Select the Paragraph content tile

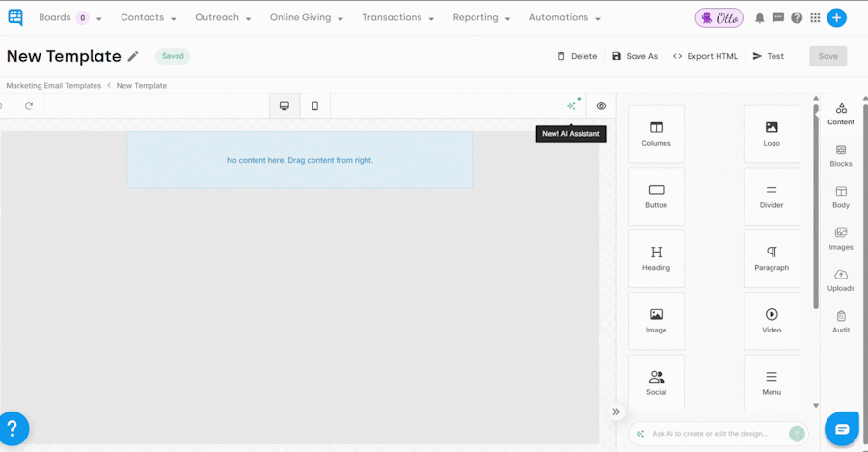pyautogui.click(x=772, y=259)
